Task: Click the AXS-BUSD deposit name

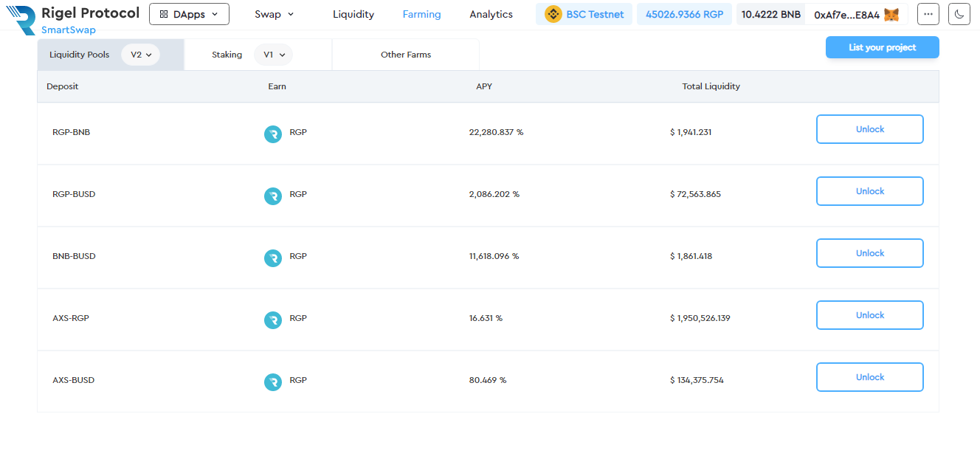Action: [74, 380]
